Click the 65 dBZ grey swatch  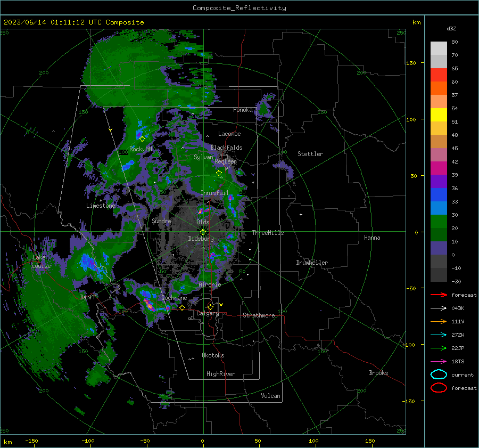pyautogui.click(x=439, y=61)
